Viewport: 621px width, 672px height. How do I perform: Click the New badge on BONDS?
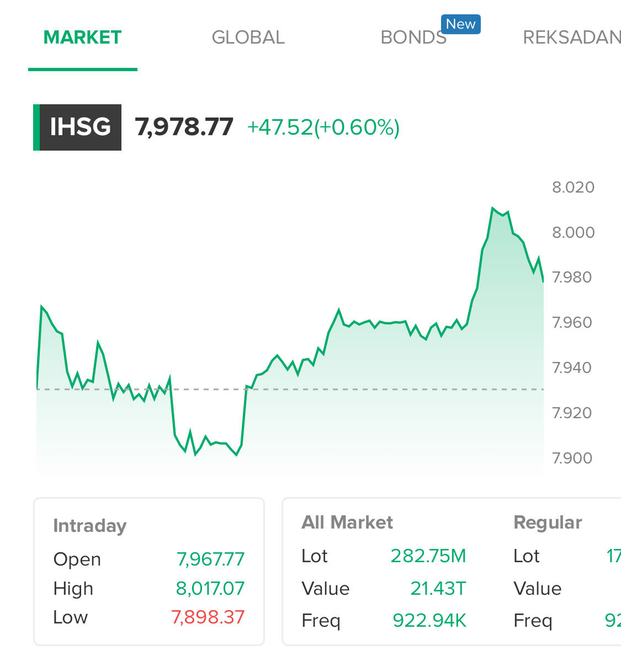460,24
